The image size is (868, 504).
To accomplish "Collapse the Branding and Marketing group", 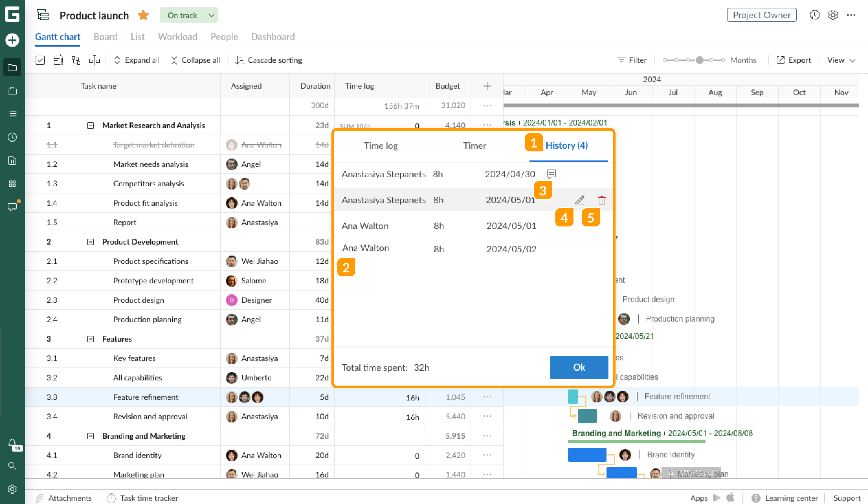I will [91, 436].
